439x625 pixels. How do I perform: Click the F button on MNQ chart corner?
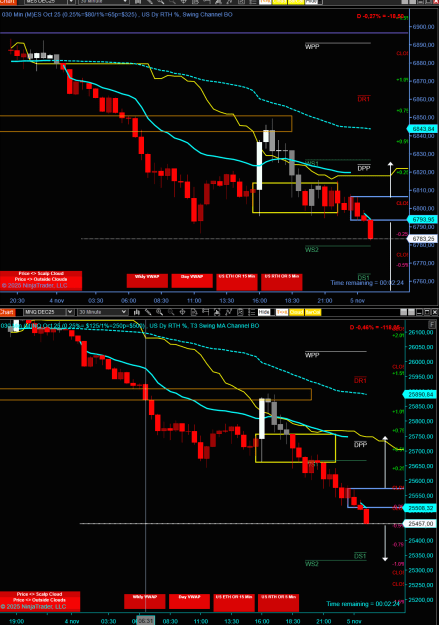point(432,325)
